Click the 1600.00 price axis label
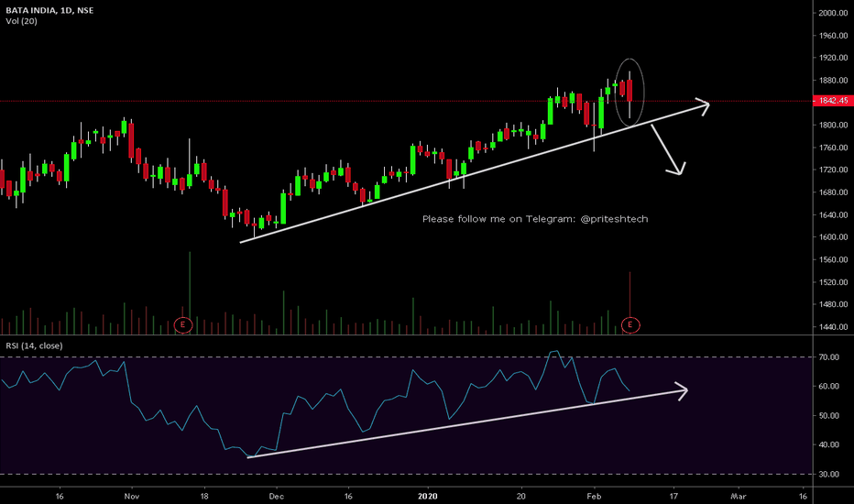The width and height of the screenshot is (854, 504). coord(833,237)
